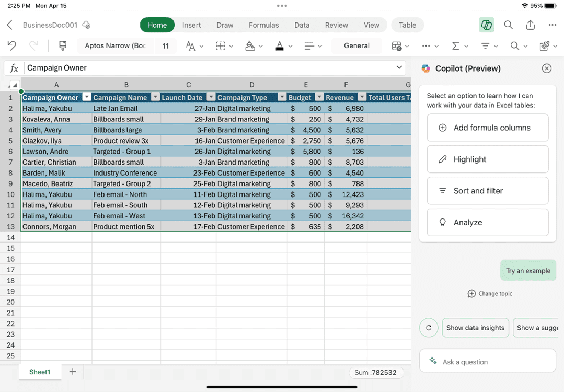Open the Table ribbon tab
564x392 pixels.
pyautogui.click(x=407, y=25)
